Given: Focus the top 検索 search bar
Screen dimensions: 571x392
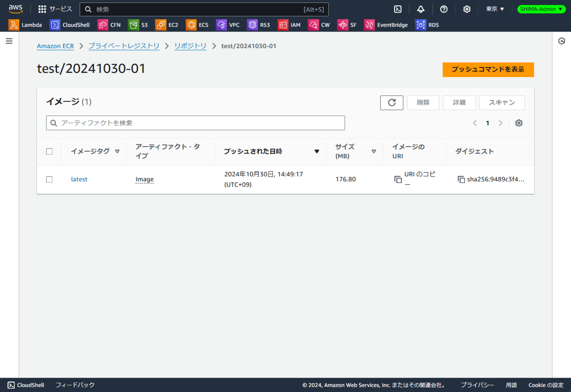Looking at the screenshot, I should pyautogui.click(x=204, y=9).
